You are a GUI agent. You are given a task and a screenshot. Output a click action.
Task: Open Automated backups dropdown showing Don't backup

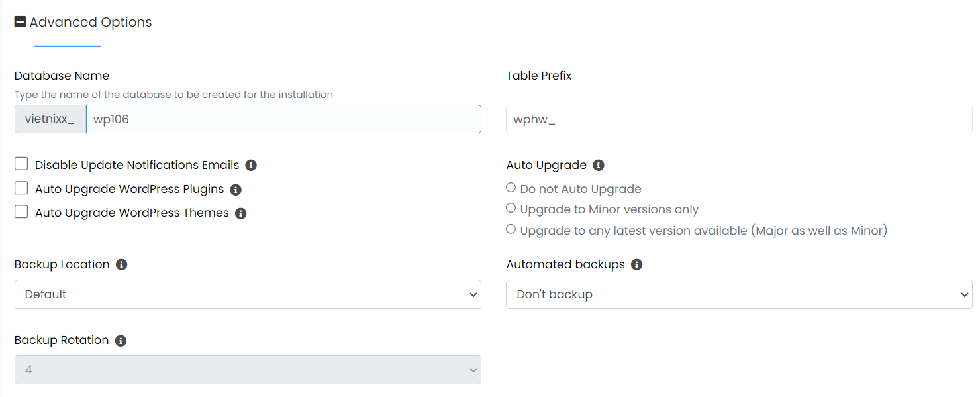739,294
